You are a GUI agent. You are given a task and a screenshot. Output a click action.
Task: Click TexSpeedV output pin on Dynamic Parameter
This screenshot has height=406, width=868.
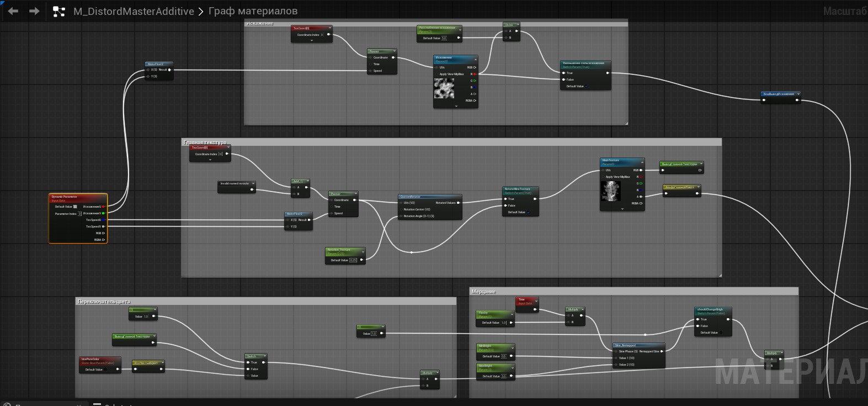tap(103, 226)
